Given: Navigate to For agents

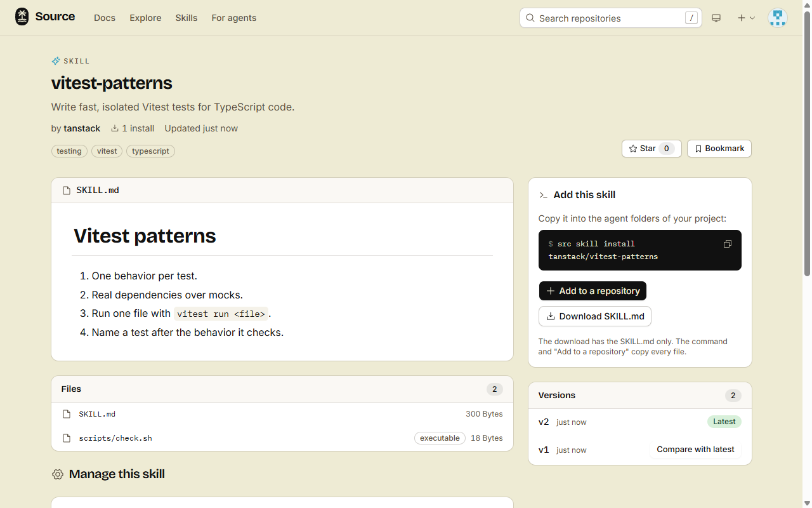Looking at the screenshot, I should coord(234,18).
